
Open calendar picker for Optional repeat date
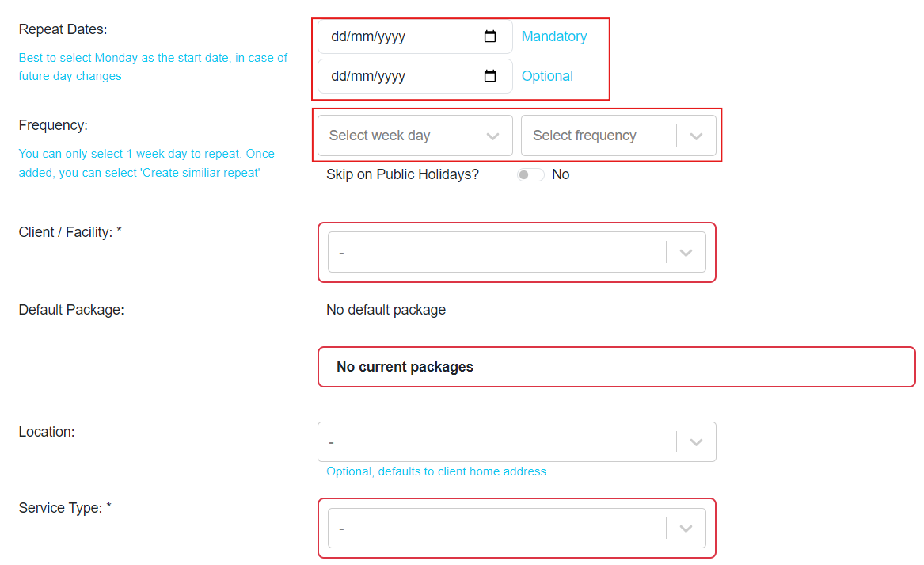(x=490, y=76)
